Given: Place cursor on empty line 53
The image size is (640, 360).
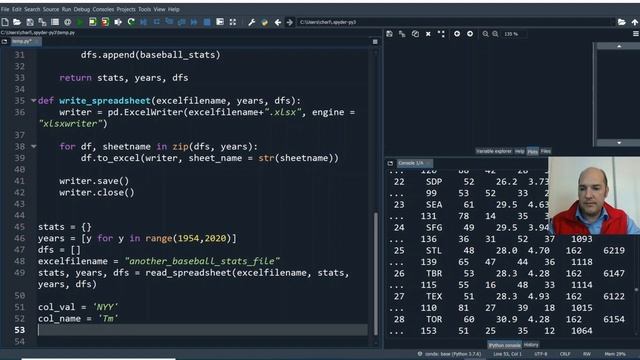Looking at the screenshot, I should coord(202,330).
